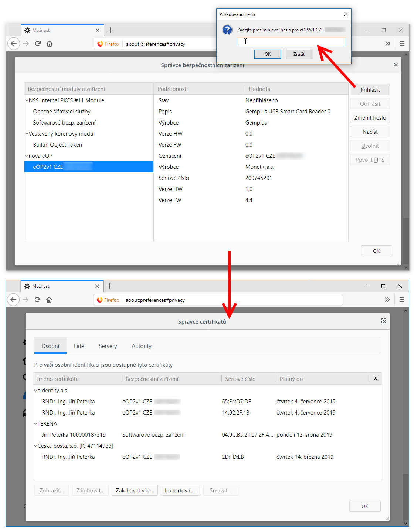Switch to Servery certificates tab

click(x=108, y=346)
